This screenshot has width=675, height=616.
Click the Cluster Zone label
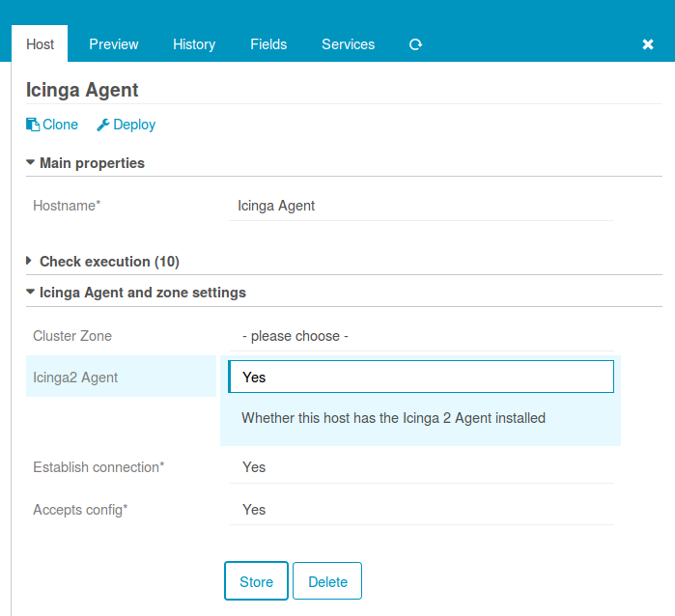coord(72,336)
